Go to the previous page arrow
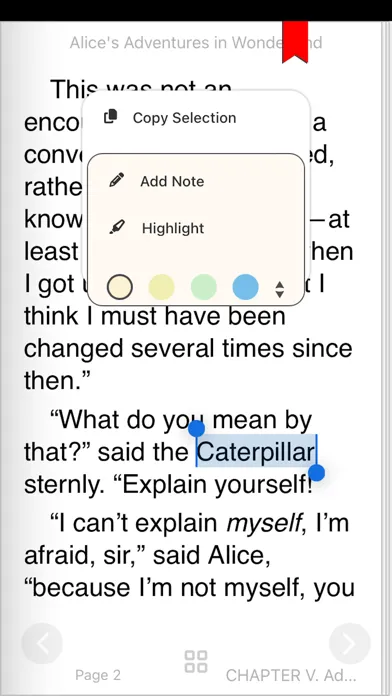Viewport: 392px width, 696px height. pyautogui.click(x=42, y=644)
